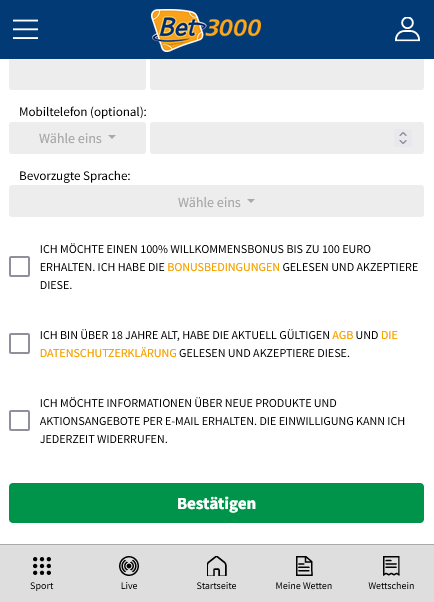434x602 pixels.
Task: Open the Live broadcast icon
Action: [x=129, y=566]
